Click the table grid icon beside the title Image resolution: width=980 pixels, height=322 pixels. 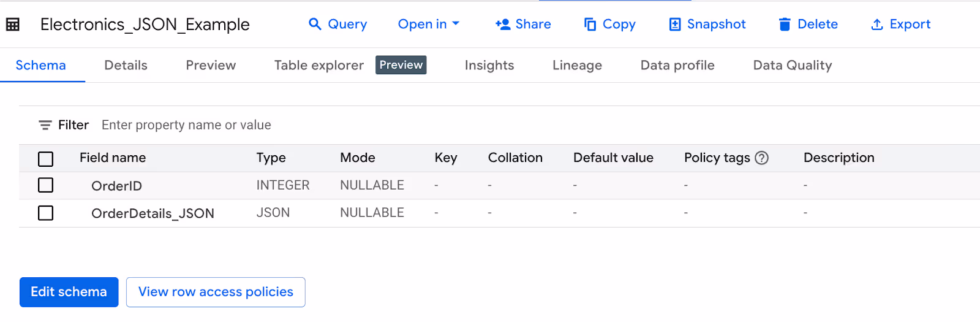click(x=13, y=24)
